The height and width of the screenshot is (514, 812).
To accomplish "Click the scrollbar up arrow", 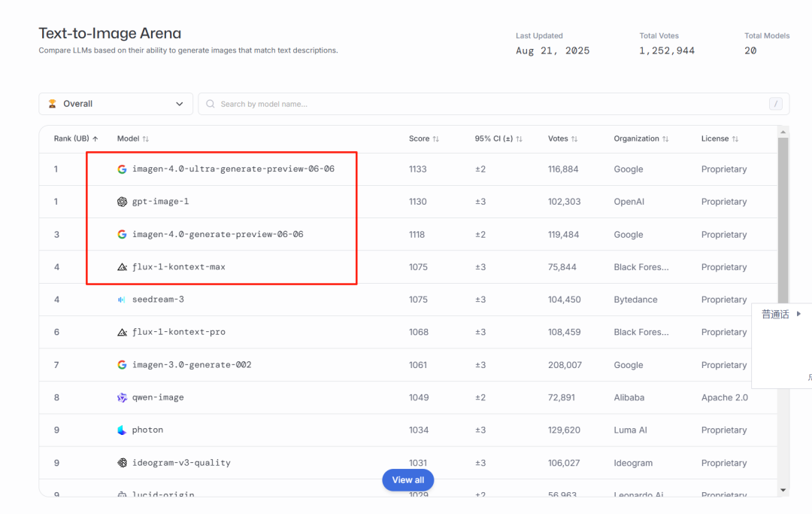I will point(783,132).
